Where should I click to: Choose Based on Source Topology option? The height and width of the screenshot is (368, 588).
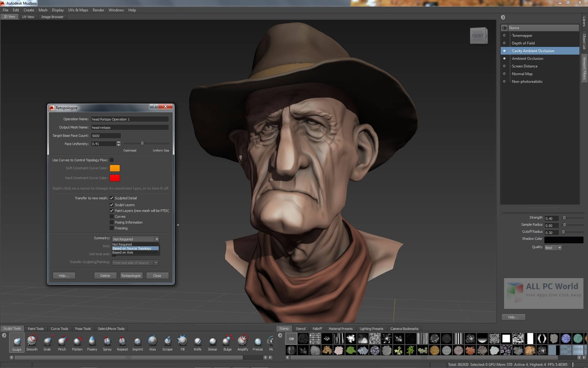click(x=135, y=248)
